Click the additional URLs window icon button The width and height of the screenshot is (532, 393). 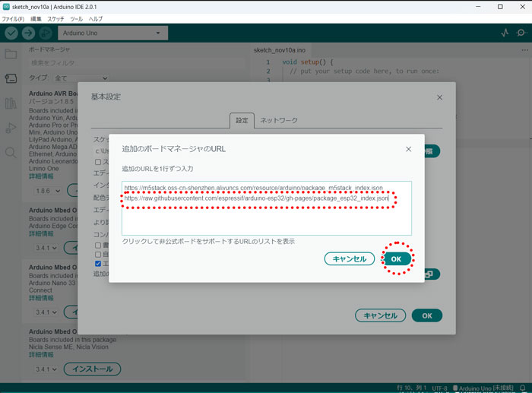pyautogui.click(x=430, y=274)
